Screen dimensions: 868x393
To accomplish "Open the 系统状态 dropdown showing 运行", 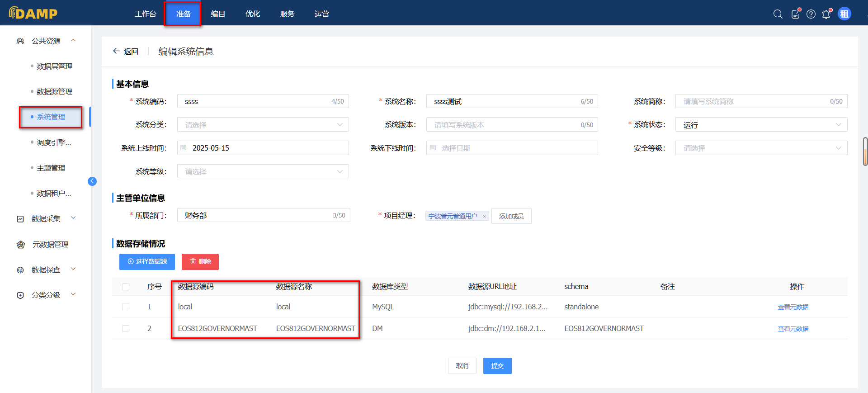I will [761, 125].
